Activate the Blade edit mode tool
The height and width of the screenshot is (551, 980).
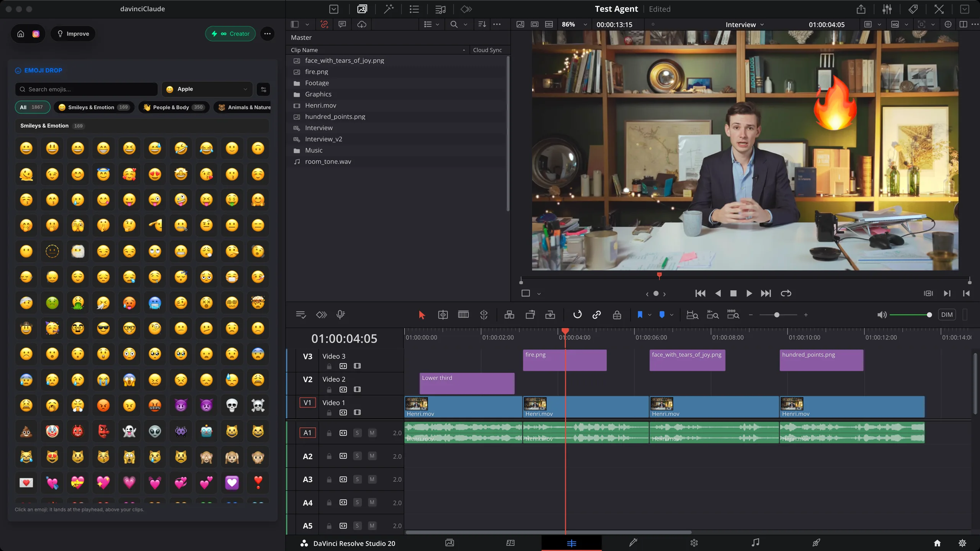463,315
